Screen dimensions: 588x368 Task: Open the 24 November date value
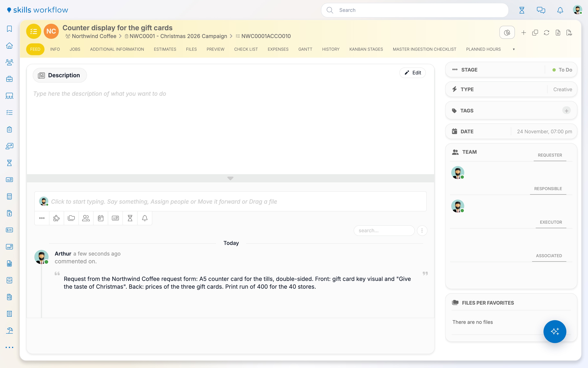pos(544,131)
